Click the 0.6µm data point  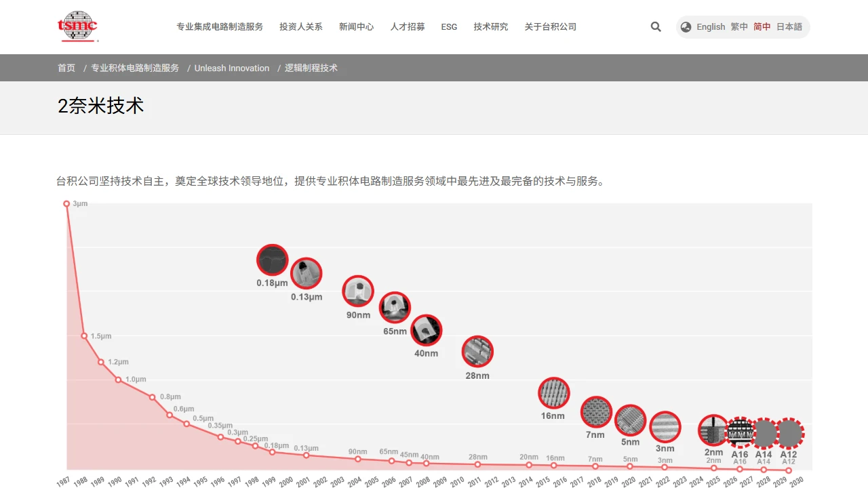(170, 415)
